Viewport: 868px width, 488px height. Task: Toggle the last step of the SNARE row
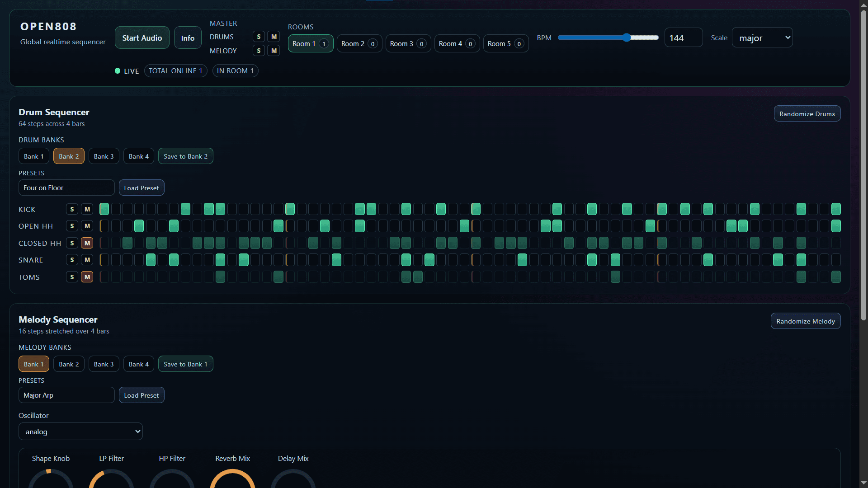835,260
